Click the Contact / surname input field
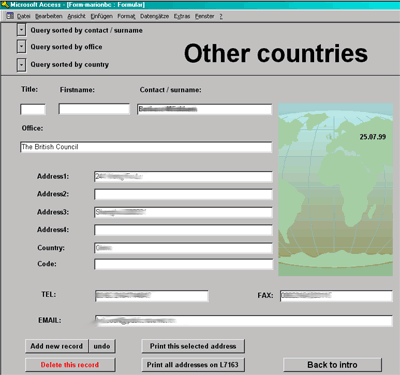This screenshot has height=375, width=400. (x=204, y=109)
